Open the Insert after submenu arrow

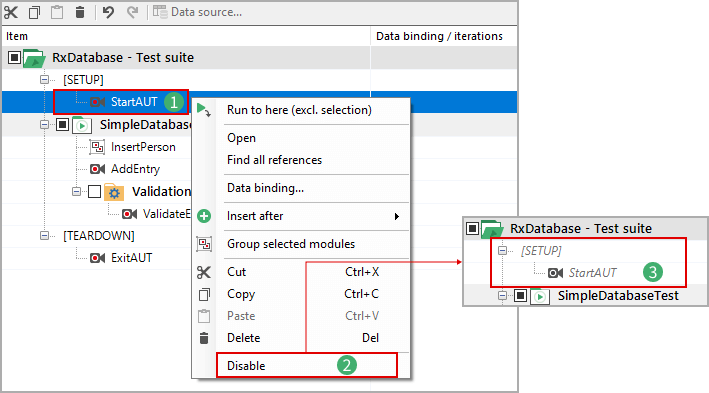tap(397, 217)
